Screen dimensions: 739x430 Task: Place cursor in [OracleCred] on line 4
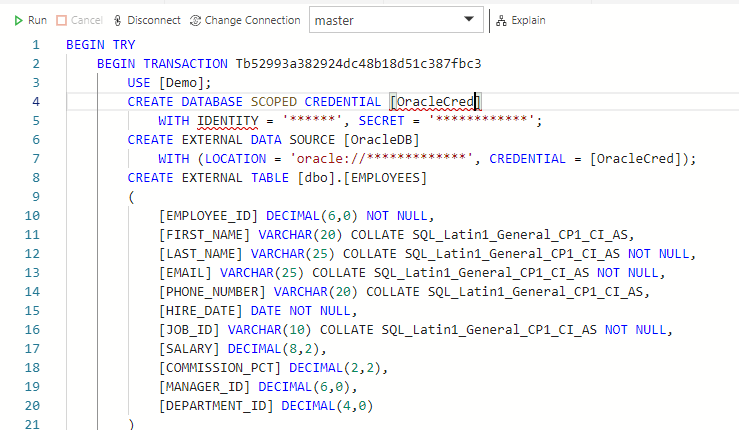coord(436,102)
